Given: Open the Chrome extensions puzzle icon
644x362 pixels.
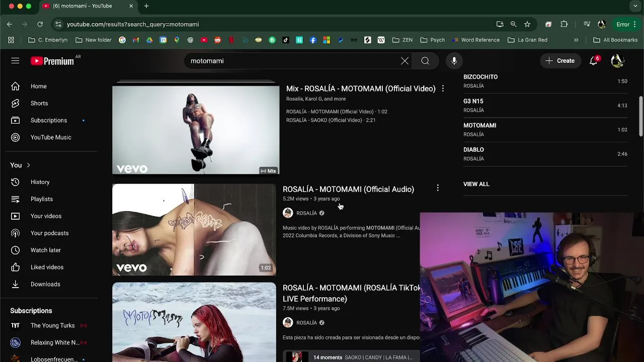Looking at the screenshot, I should point(564,24).
